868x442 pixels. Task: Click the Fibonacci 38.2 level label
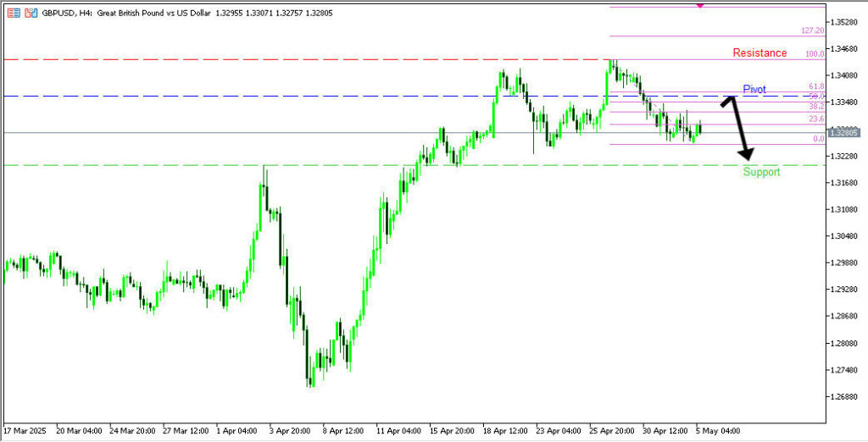tap(815, 107)
